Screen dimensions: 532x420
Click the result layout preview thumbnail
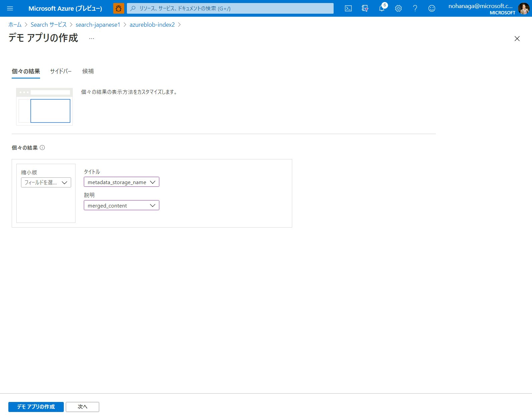[x=44, y=107]
